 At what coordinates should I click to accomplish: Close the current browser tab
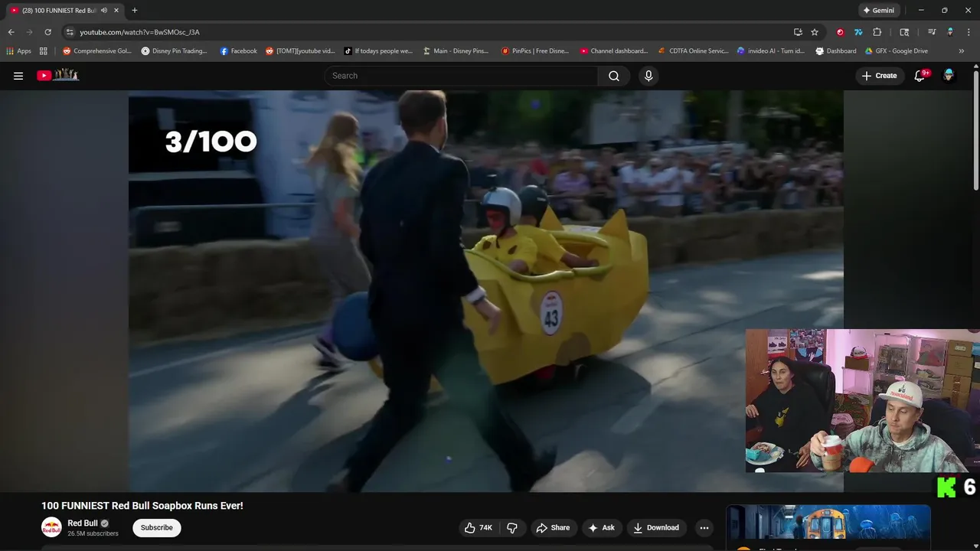[x=116, y=10]
